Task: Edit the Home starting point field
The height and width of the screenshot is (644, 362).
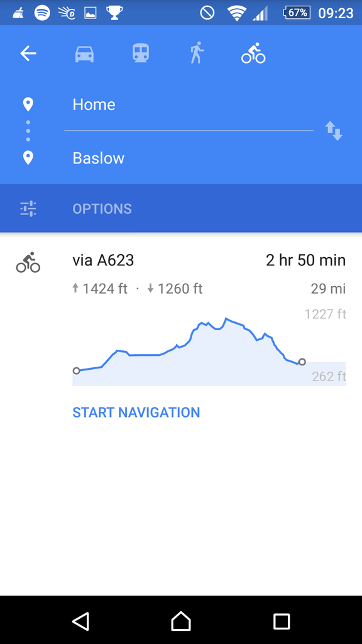Action: (x=189, y=104)
